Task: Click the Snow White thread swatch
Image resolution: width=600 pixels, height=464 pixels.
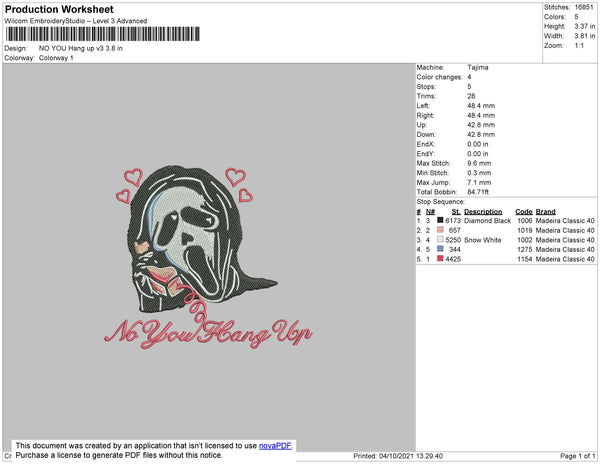Action: [440, 239]
